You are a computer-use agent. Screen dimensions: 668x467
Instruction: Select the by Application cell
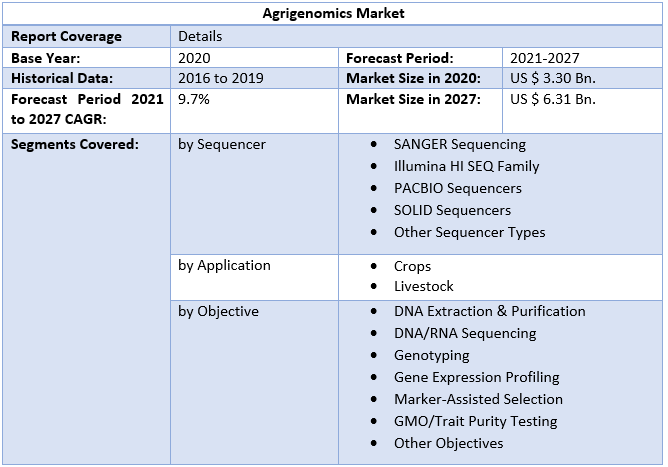[x=224, y=265]
